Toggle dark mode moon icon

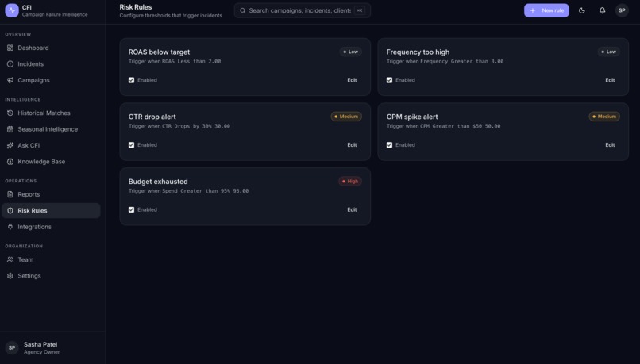(x=581, y=10)
